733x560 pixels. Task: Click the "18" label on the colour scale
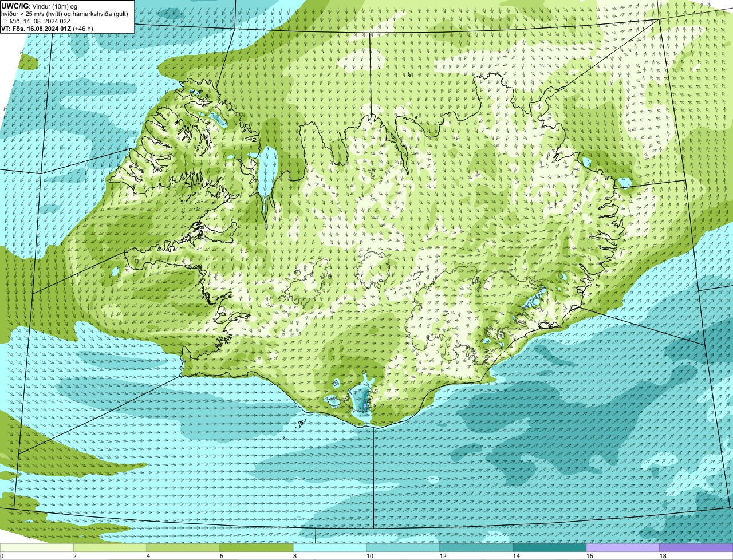point(663,556)
